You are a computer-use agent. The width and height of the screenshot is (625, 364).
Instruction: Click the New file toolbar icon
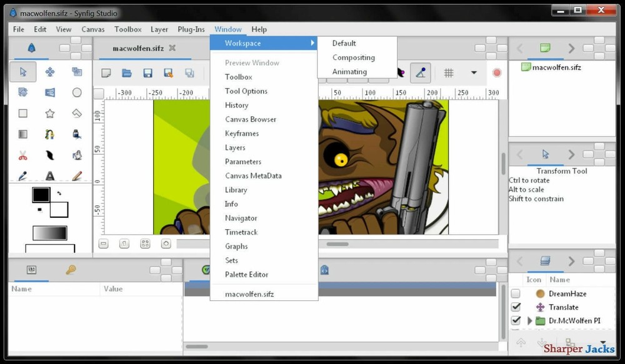tap(106, 73)
